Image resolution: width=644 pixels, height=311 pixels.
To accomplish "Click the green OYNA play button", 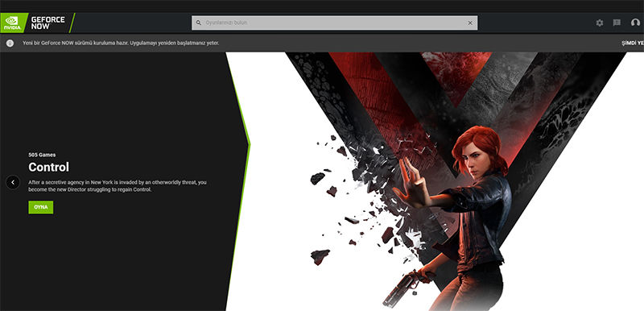I will click(x=41, y=208).
